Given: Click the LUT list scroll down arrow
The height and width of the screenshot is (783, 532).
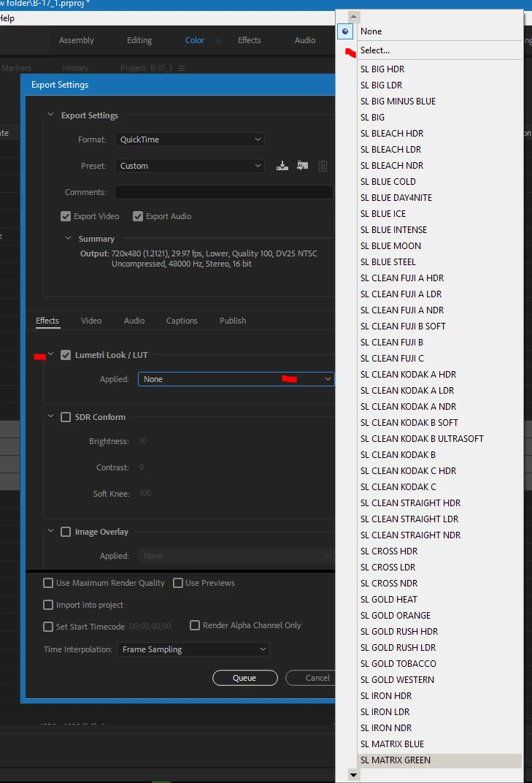Looking at the screenshot, I should pyautogui.click(x=354, y=776).
